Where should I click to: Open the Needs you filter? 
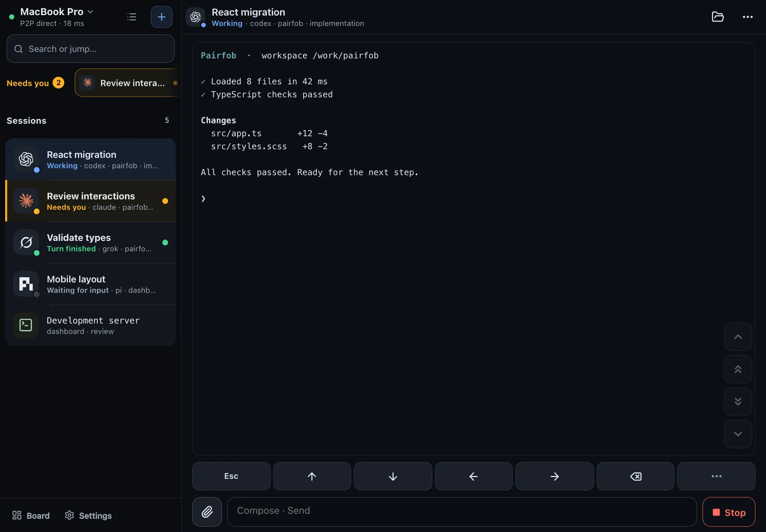click(x=35, y=83)
